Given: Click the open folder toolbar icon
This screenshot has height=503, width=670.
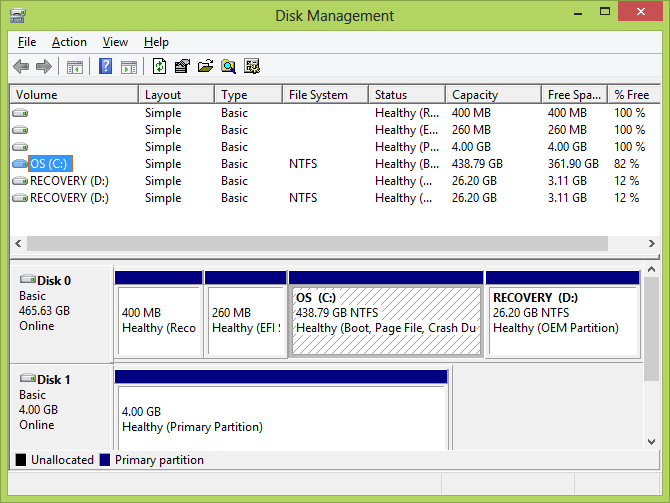Looking at the screenshot, I should pyautogui.click(x=206, y=67).
